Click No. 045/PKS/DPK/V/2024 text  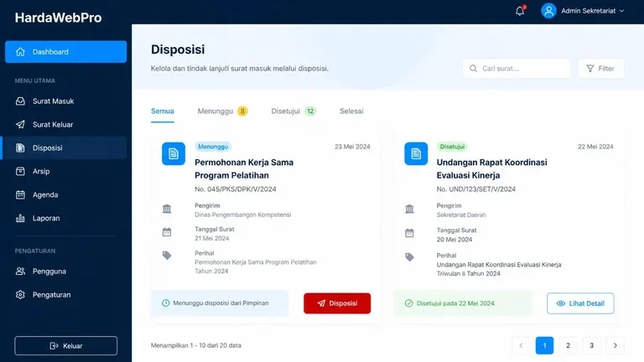[x=236, y=189]
